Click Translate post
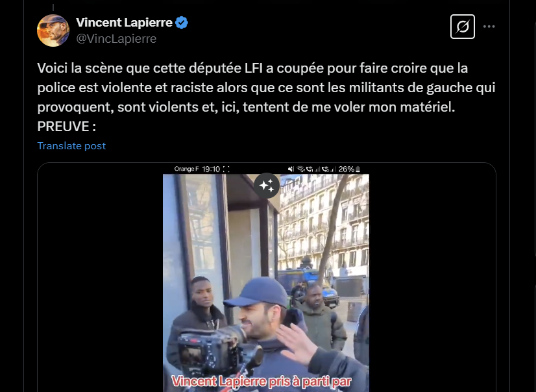Image resolution: width=536 pixels, height=392 pixels. [71, 146]
